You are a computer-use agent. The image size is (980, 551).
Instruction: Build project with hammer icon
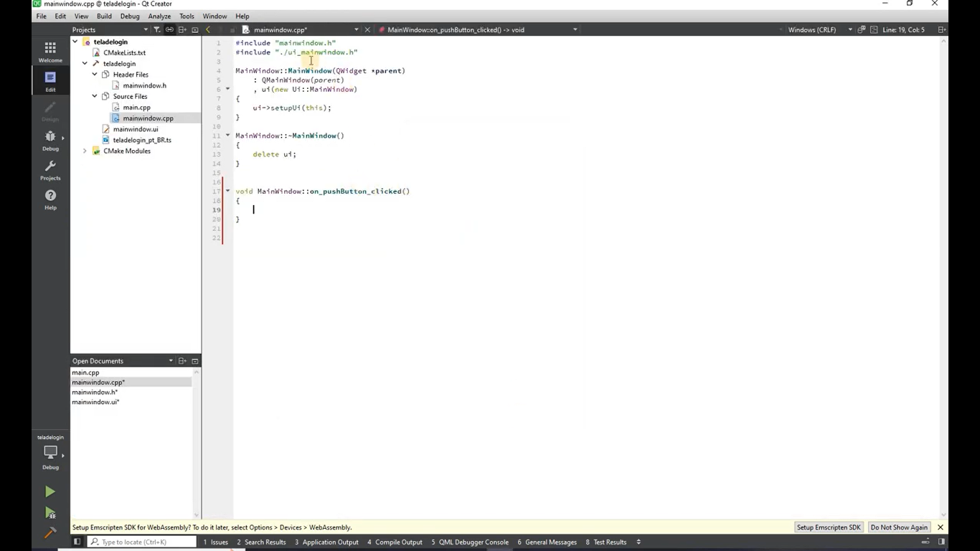click(50, 533)
